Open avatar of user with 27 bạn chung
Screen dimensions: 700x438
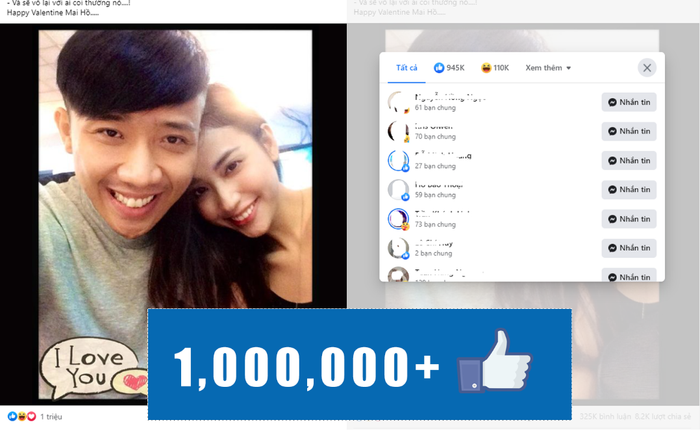pos(398,161)
